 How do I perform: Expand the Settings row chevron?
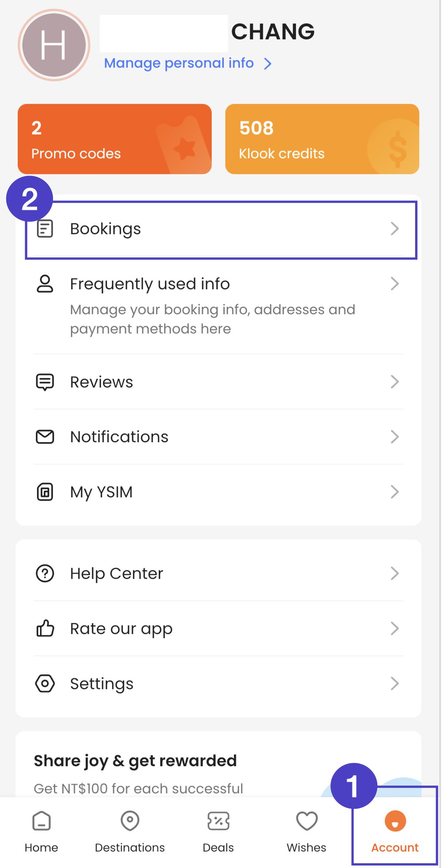(395, 683)
